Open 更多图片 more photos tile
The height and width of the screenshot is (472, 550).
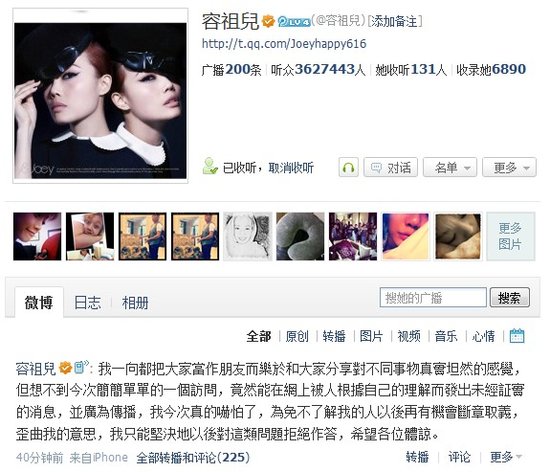[x=510, y=236]
